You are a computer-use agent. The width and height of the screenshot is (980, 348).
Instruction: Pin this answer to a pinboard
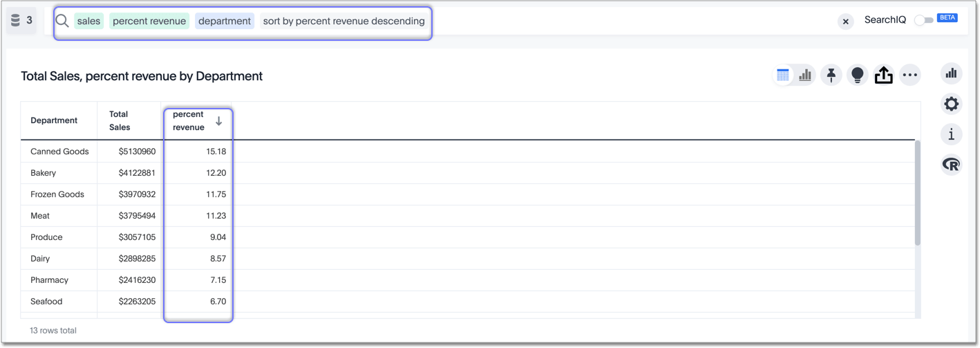[831, 75]
